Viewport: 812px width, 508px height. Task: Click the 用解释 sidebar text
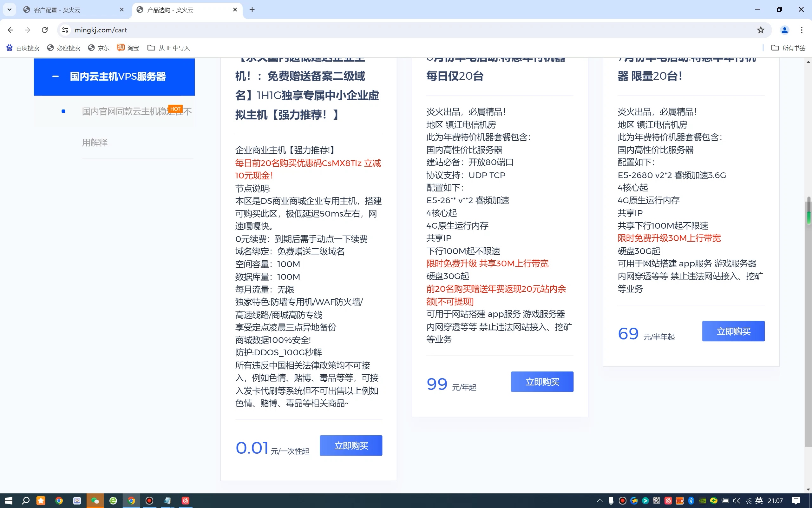tap(95, 143)
